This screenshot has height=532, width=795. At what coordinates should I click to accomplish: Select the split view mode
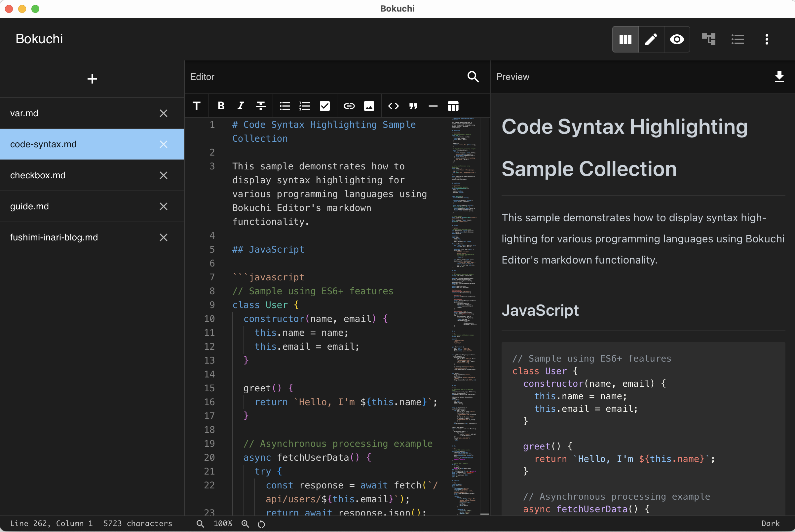625,39
